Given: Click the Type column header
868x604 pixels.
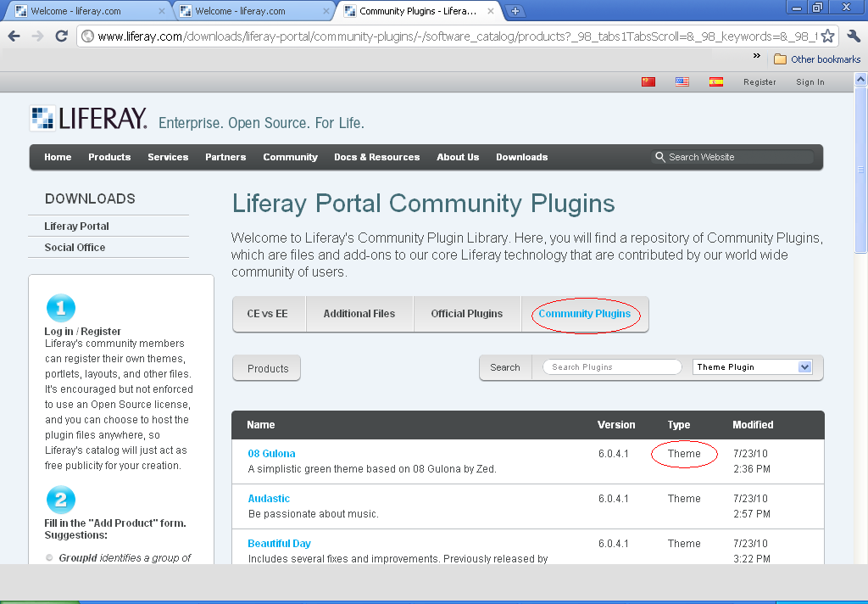Looking at the screenshot, I should pos(679,425).
